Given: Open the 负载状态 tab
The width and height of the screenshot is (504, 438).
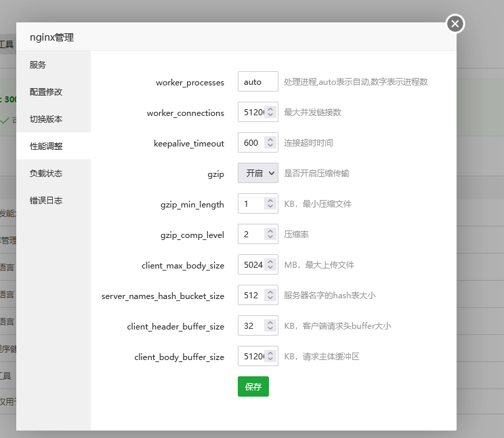Looking at the screenshot, I should [54, 174].
